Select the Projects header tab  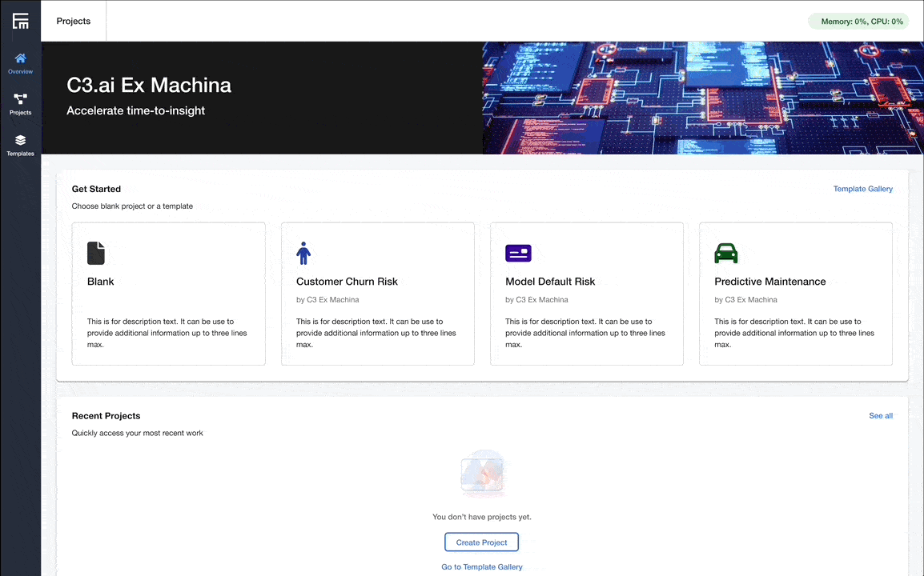pyautogui.click(x=74, y=22)
